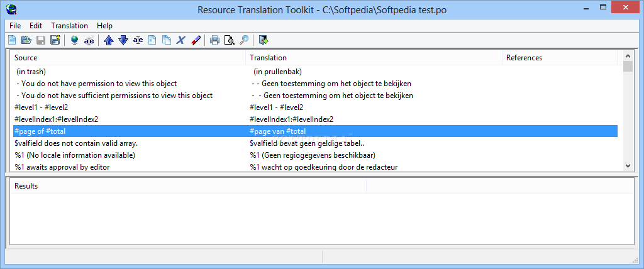Click the New file icon
Viewport: 644px width, 269px height.
pos(13,40)
